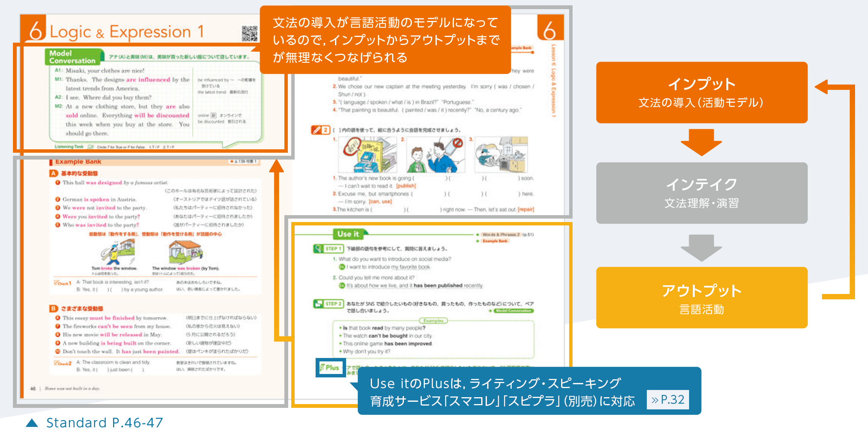Click the orange circled A icon
The width and height of the screenshot is (868, 441).
click(x=54, y=173)
